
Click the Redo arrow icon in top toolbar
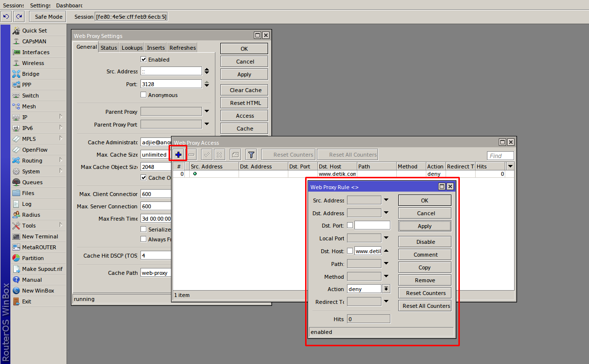(19, 17)
